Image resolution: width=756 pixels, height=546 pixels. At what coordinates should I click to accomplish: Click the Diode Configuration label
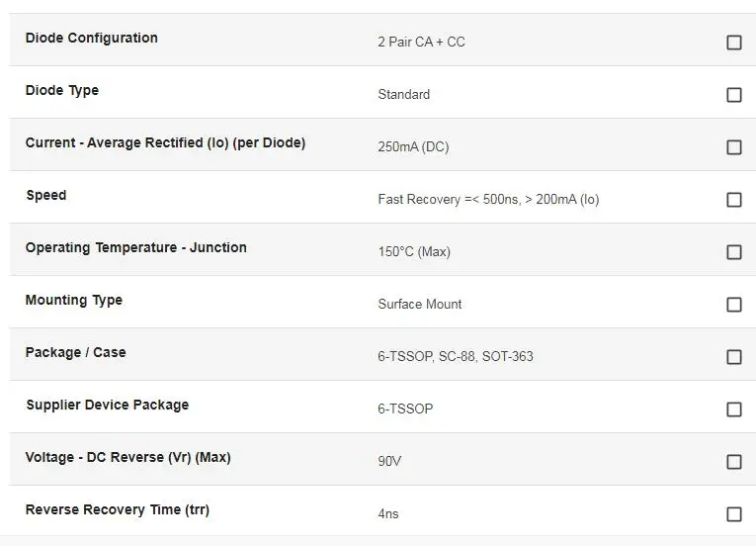(92, 38)
